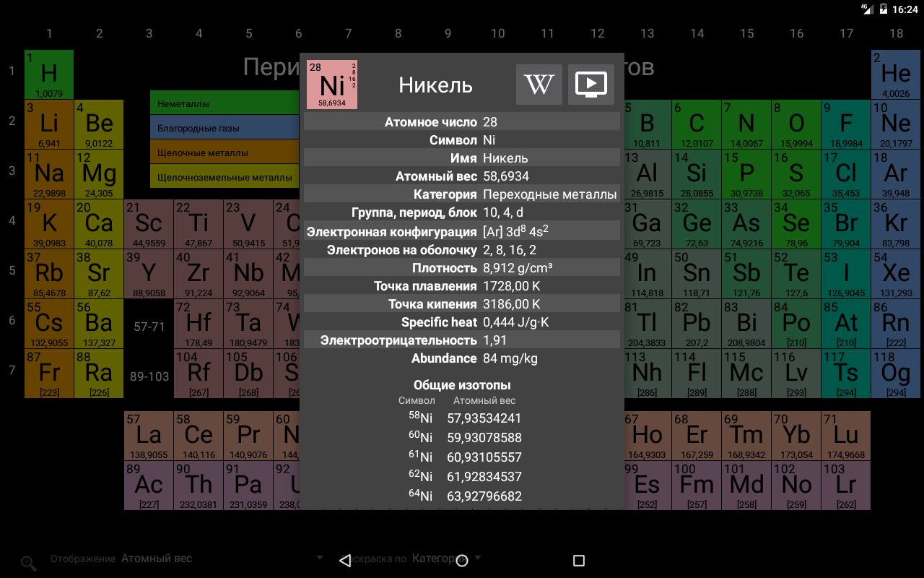
Task: Select the Carbon element tile
Action: [696, 124]
